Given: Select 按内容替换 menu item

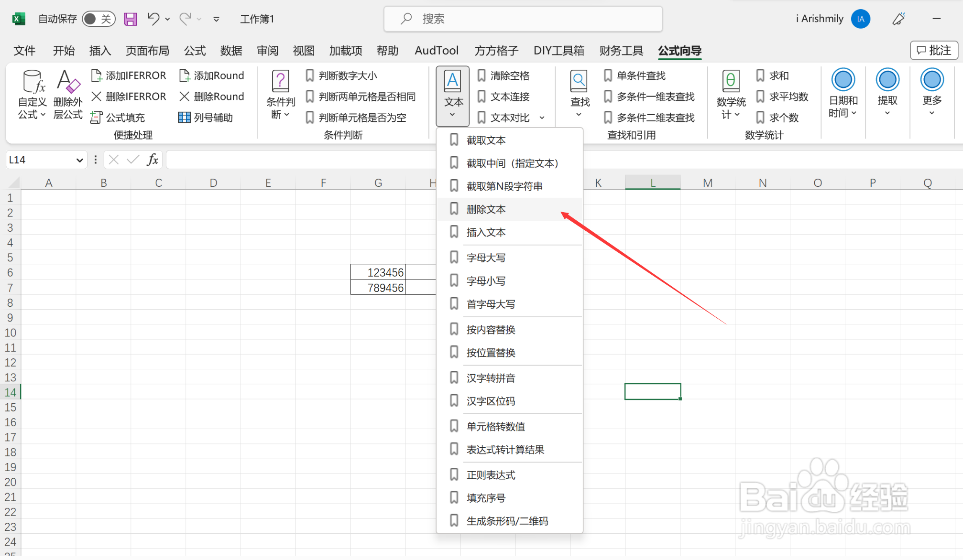Looking at the screenshot, I should tap(510, 330).
